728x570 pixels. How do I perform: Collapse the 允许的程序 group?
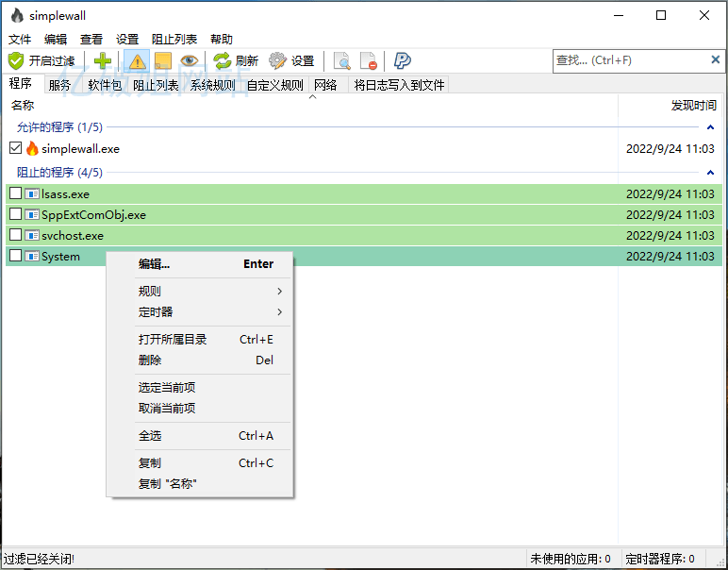click(710, 127)
